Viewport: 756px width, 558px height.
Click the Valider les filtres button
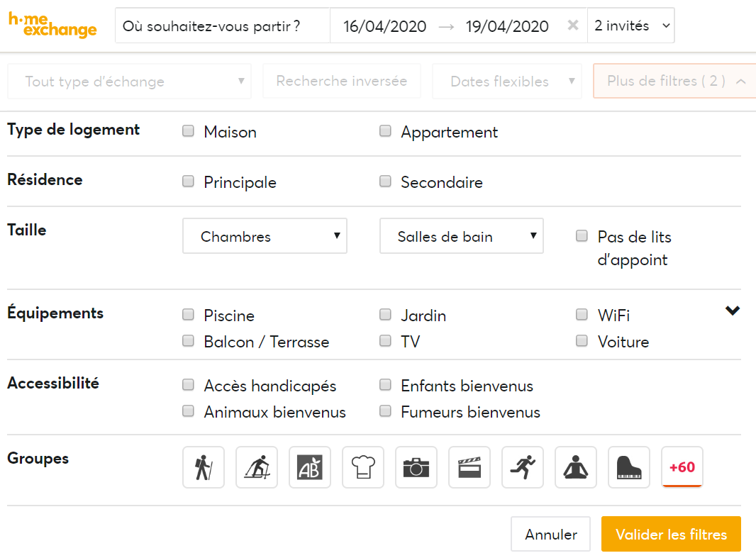[671, 534]
